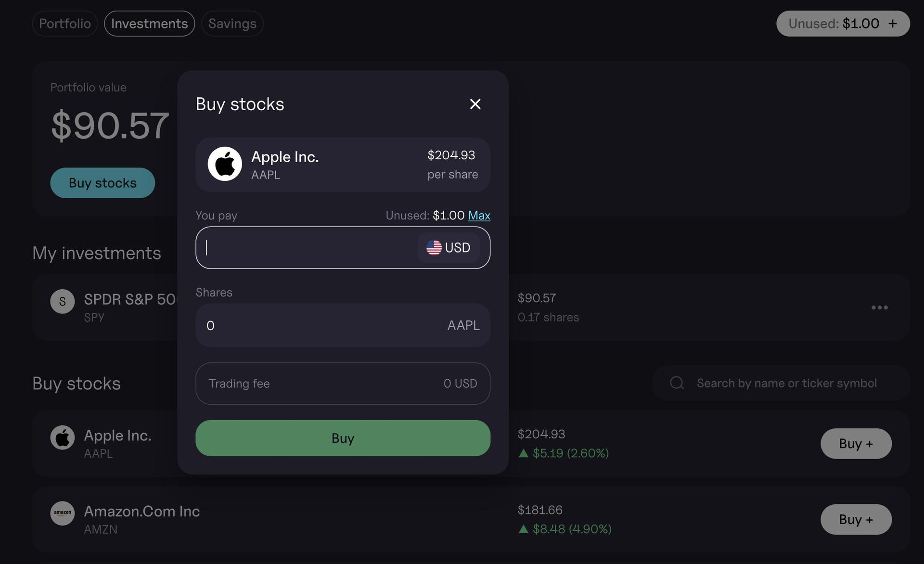Click the Apple icon in the Buy stocks list

click(x=63, y=437)
